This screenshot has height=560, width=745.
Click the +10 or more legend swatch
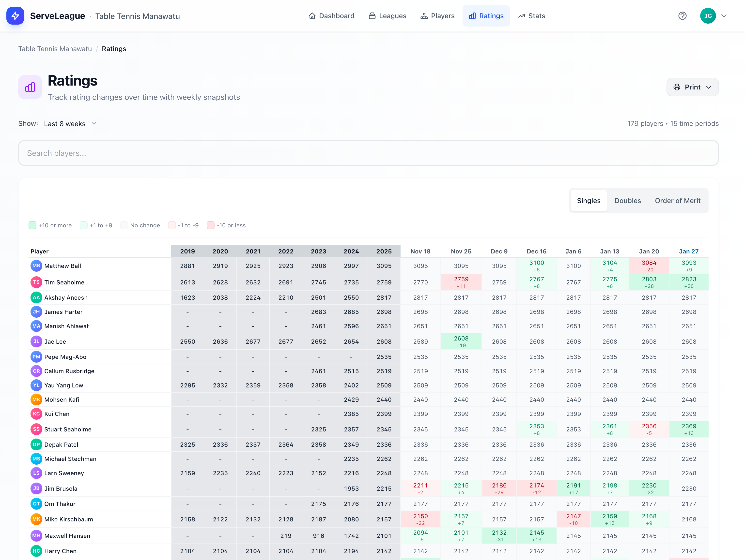tap(32, 225)
